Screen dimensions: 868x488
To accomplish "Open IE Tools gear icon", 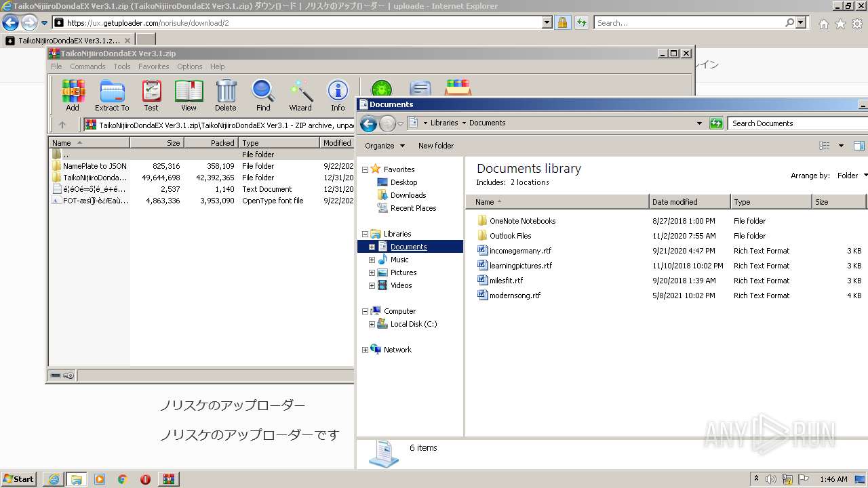I will pyautogui.click(x=857, y=24).
